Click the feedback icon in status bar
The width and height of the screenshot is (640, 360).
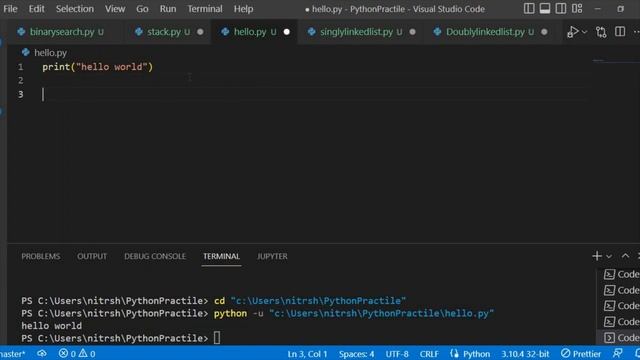pos(618,353)
